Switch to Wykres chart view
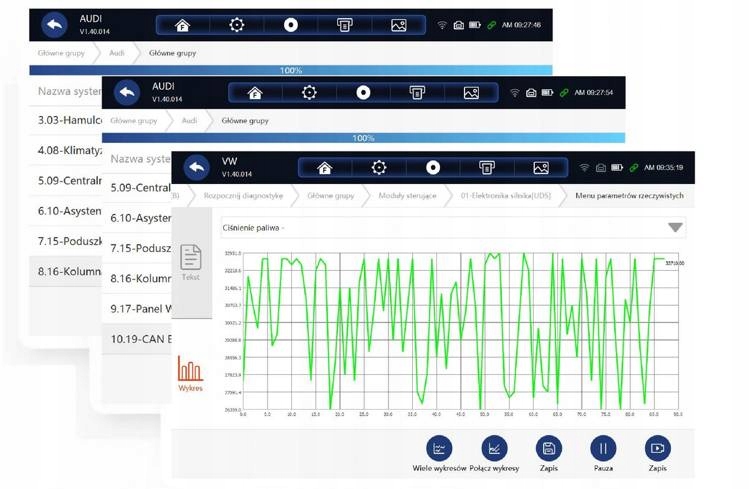 (x=190, y=374)
